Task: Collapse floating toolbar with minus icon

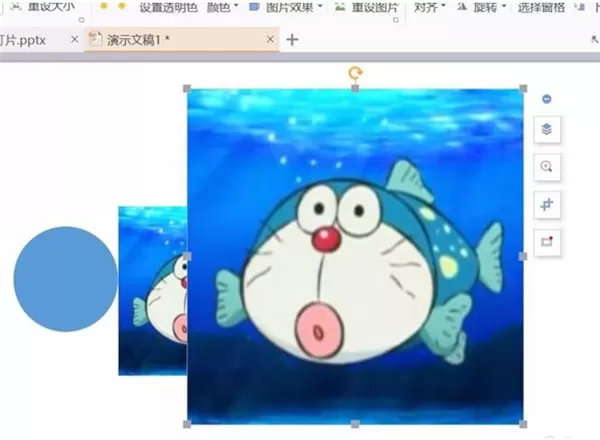Action: 547,99
